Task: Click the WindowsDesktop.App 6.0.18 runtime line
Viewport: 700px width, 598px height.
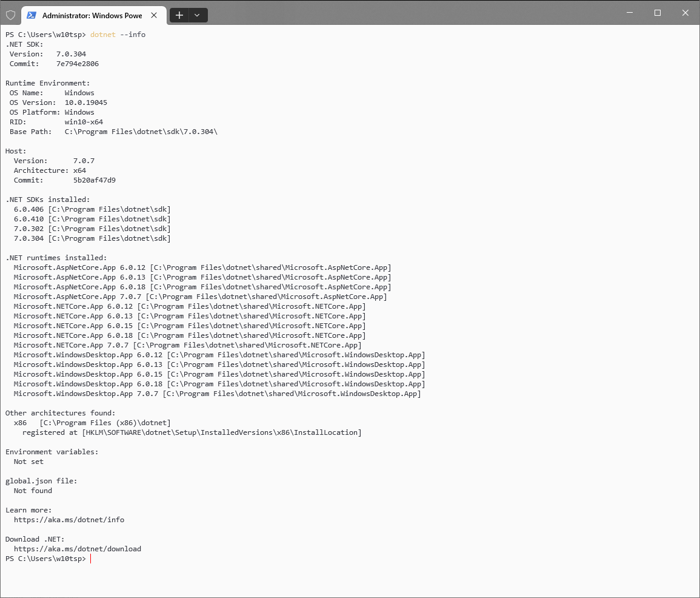Action: click(x=219, y=384)
